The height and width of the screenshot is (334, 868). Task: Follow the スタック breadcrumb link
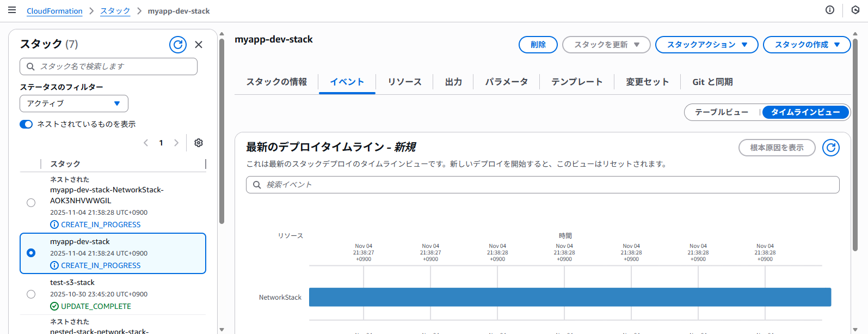click(x=115, y=11)
